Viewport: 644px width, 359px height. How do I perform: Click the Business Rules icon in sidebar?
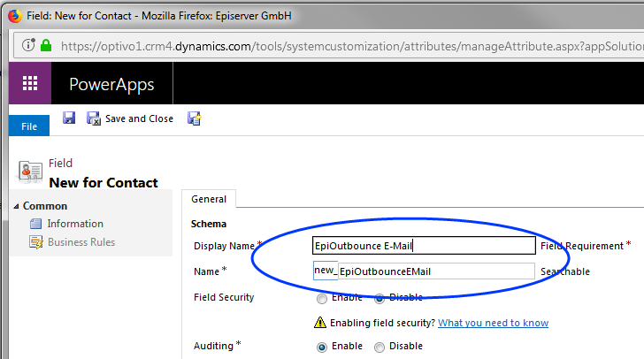tap(35, 242)
